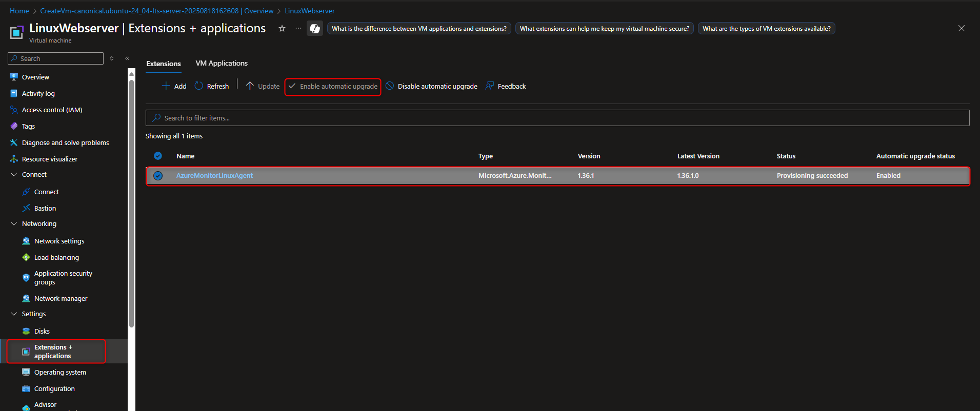Screen dimensions: 980x411
Task: Click the Home breadcrumb link
Action: pyautogui.click(x=19, y=11)
